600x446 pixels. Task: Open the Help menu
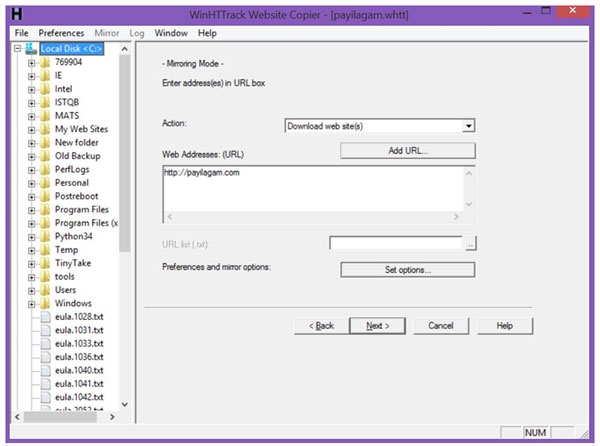[207, 33]
